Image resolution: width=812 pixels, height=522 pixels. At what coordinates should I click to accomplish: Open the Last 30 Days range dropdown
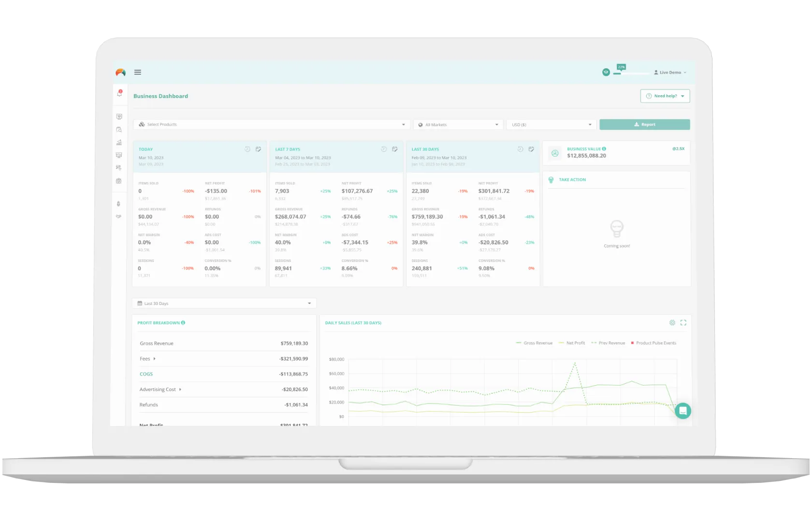point(224,304)
